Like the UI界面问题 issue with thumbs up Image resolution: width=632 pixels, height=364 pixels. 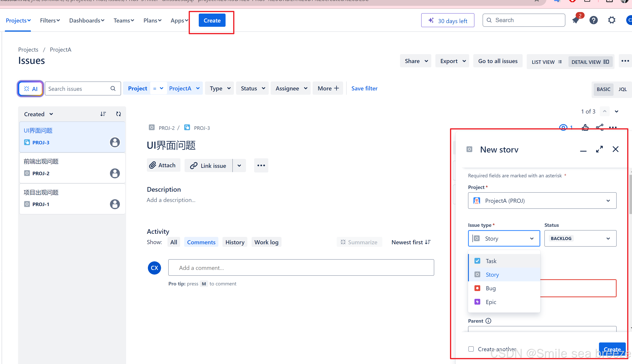coord(585,127)
